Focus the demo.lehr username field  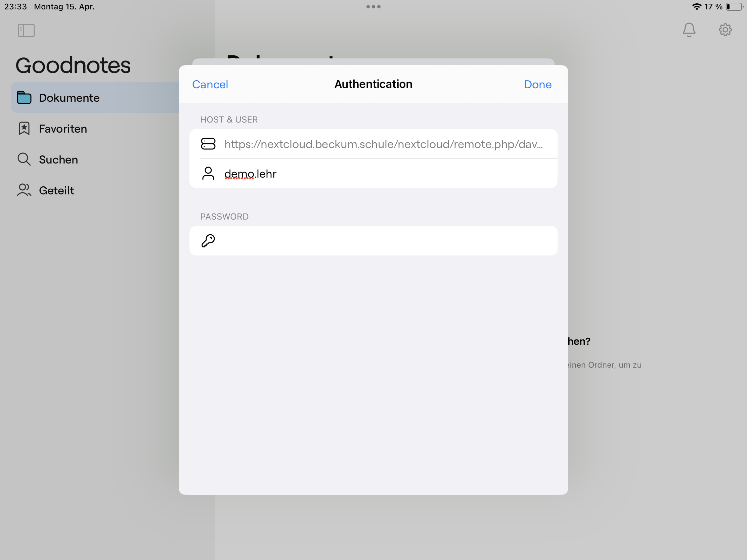click(373, 174)
